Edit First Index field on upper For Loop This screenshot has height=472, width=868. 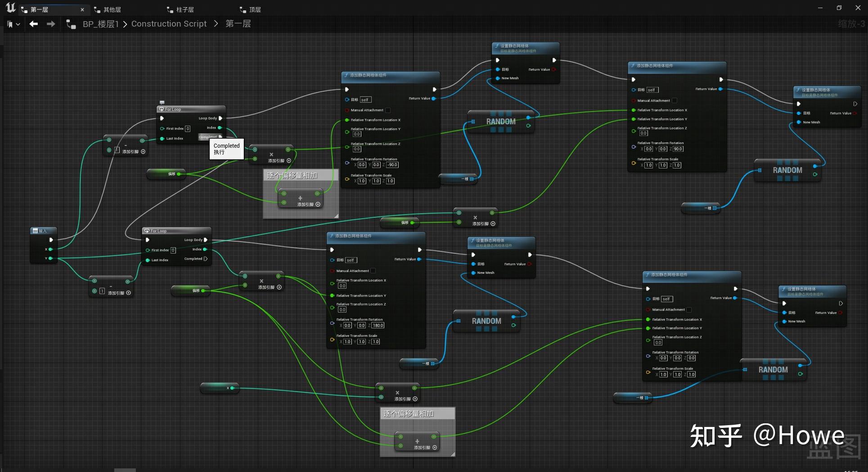point(188,128)
